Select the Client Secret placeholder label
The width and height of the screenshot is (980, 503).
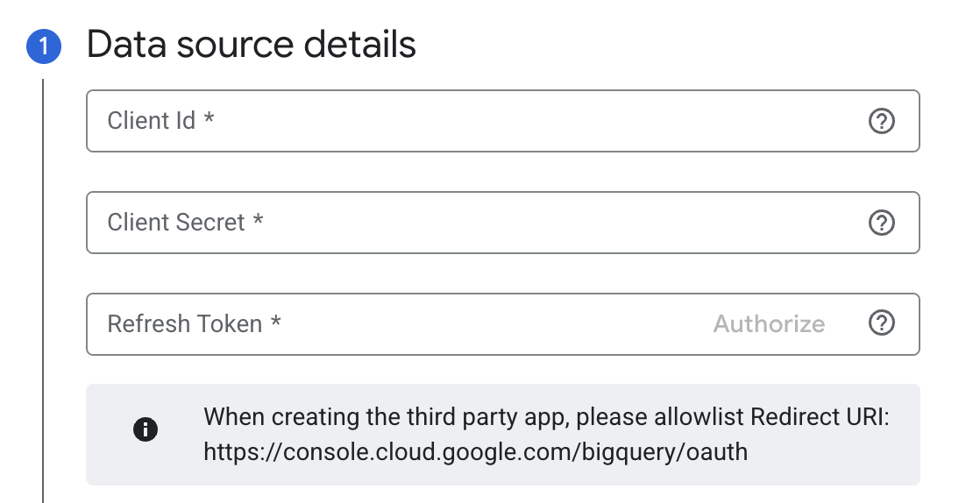tap(176, 223)
